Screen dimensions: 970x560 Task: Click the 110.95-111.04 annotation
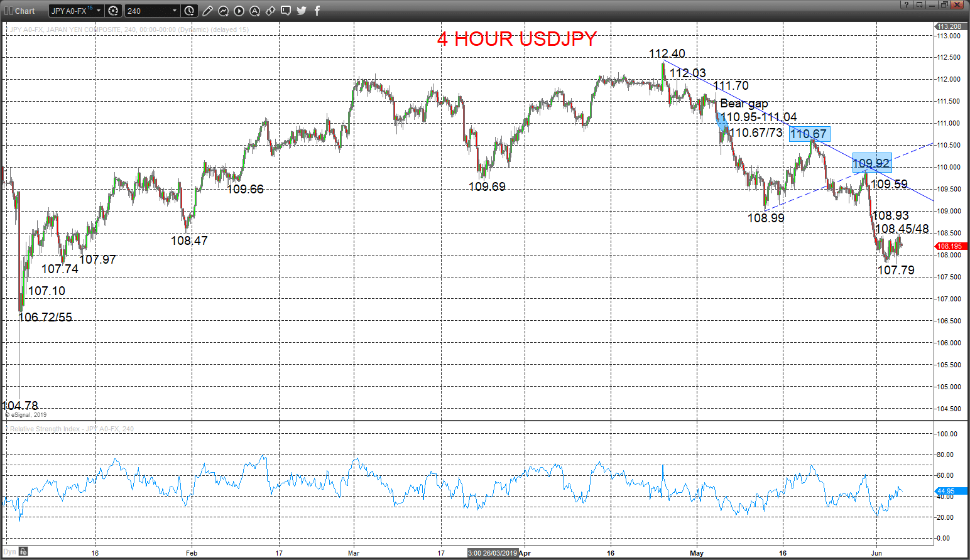(x=759, y=117)
